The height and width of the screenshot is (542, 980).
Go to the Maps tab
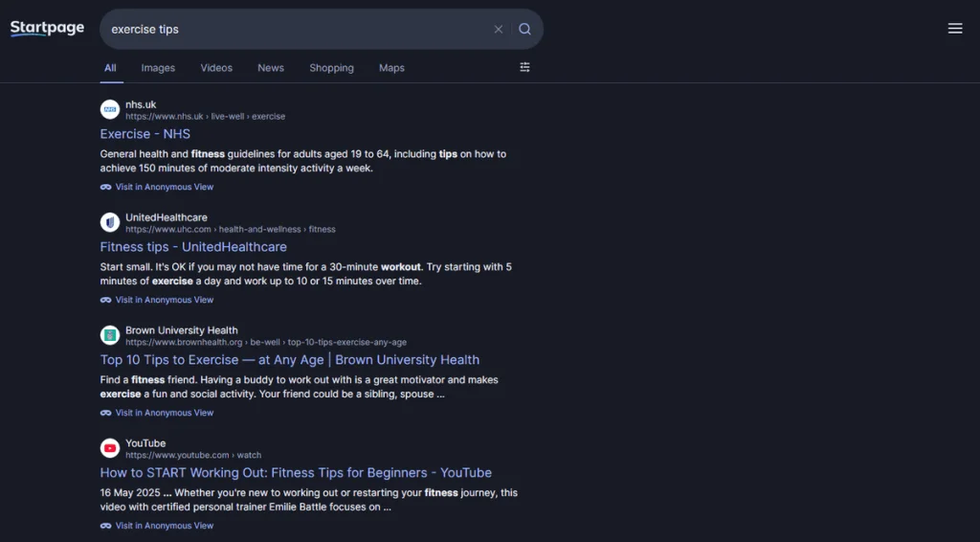point(391,68)
